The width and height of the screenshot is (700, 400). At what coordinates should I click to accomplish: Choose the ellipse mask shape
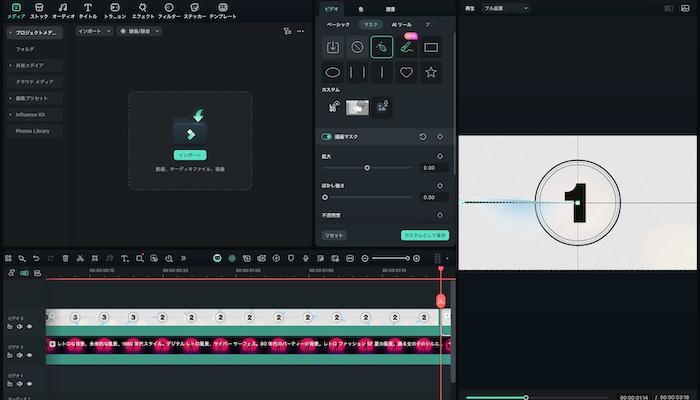[x=332, y=72]
